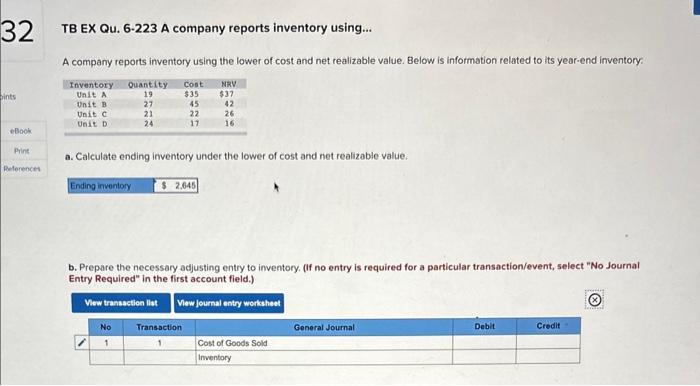The width and height of the screenshot is (700, 386).
Task: Click the $37 NRV value for Unit A
Action: tap(226, 94)
